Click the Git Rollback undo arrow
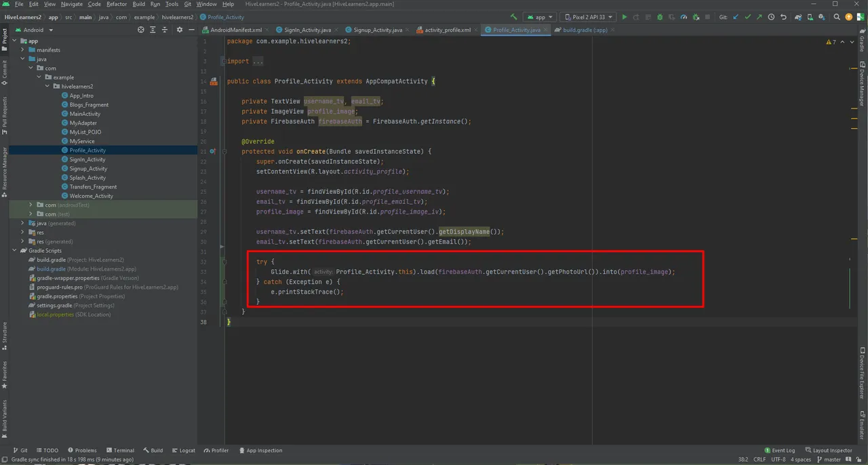Image resolution: width=868 pixels, height=465 pixels. click(x=784, y=17)
